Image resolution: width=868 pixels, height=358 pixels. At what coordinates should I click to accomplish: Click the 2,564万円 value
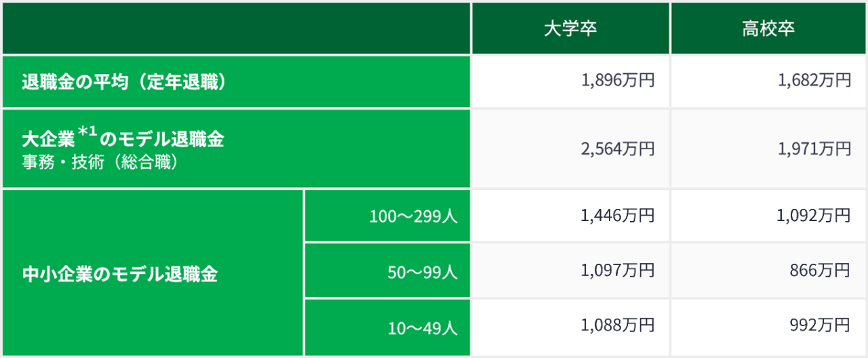pyautogui.click(x=617, y=148)
